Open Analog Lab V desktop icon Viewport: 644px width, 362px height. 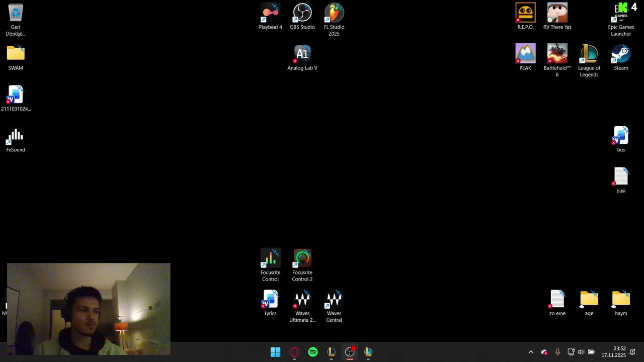[302, 58]
